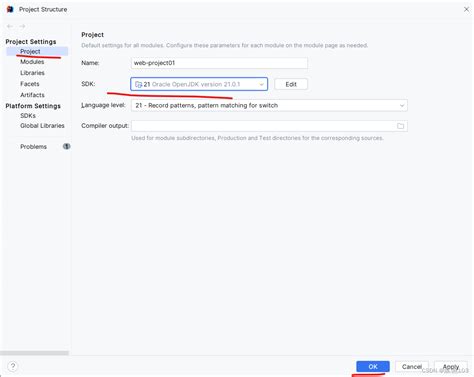
Task: Select Libraries in Project Settings
Action: coord(32,73)
